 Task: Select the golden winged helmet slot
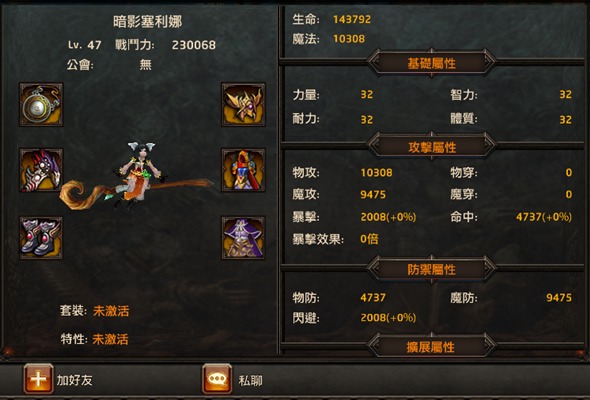click(x=243, y=105)
